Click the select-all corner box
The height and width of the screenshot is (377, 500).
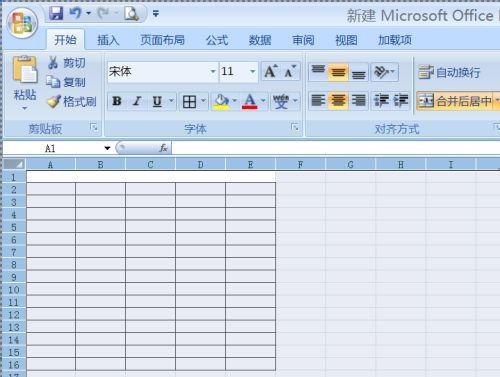(x=14, y=164)
